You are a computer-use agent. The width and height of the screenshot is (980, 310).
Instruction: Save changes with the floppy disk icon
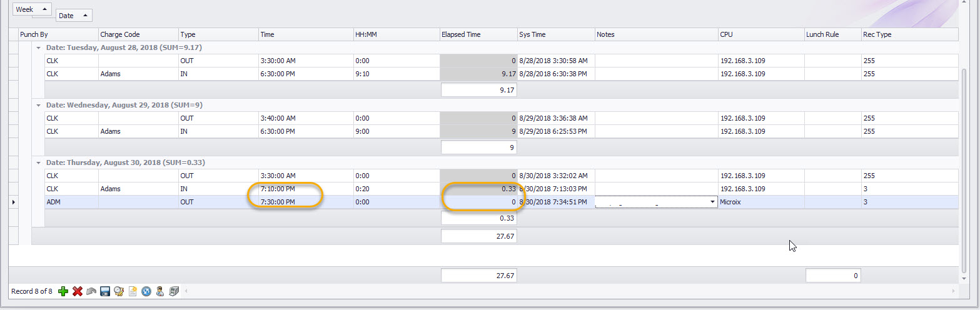pos(105,291)
